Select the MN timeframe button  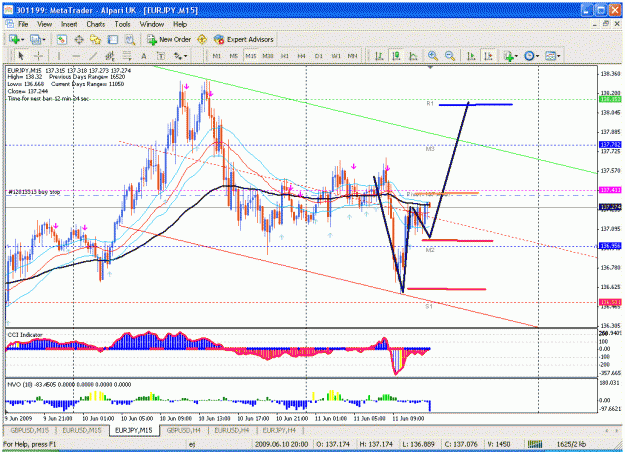(x=352, y=56)
